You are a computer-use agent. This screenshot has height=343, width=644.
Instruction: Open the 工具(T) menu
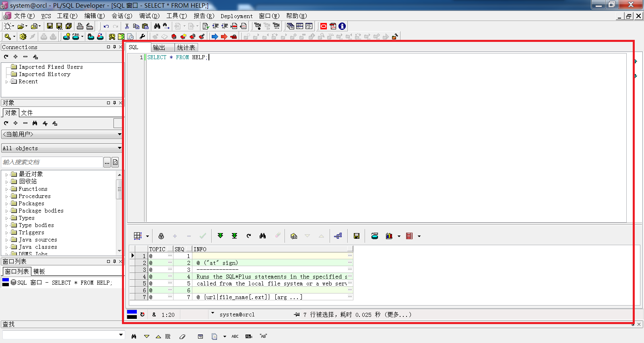pos(177,16)
